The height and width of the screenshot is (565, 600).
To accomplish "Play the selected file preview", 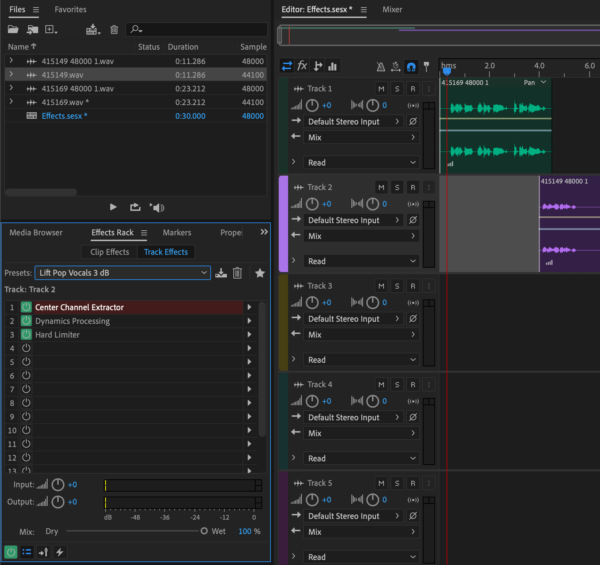I will 113,207.
